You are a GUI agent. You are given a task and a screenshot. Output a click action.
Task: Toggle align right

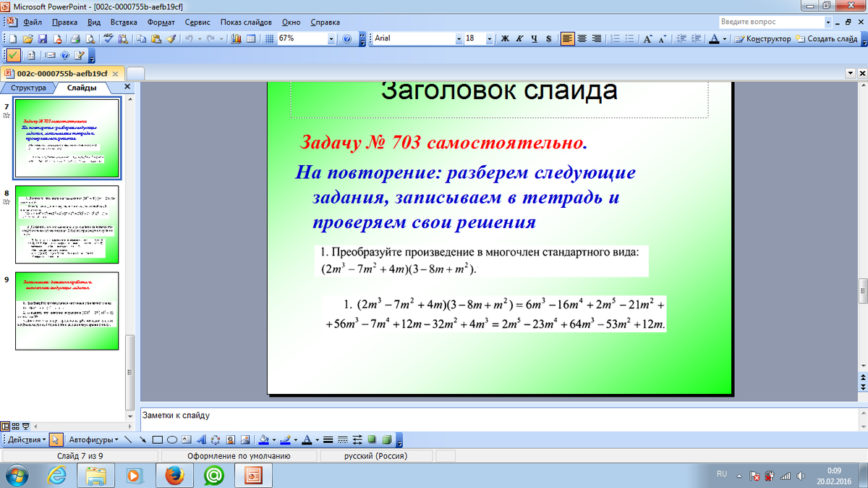coord(597,38)
